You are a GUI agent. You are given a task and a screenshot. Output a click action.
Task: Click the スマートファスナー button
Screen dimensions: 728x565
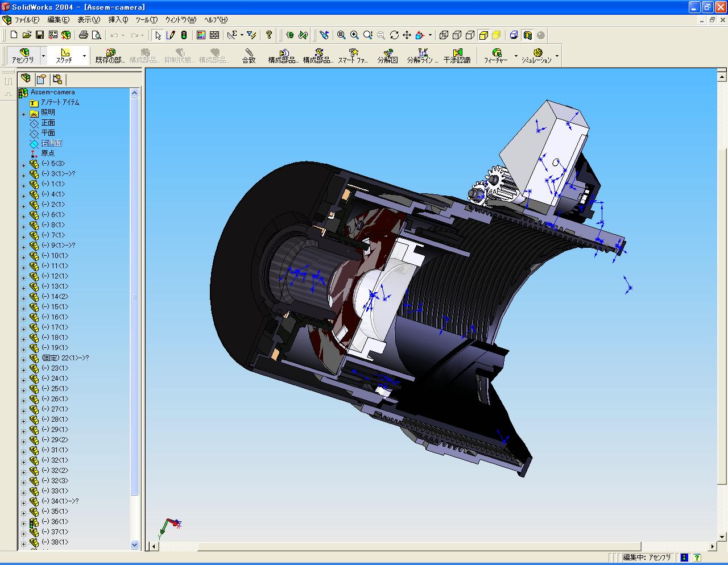[353, 56]
